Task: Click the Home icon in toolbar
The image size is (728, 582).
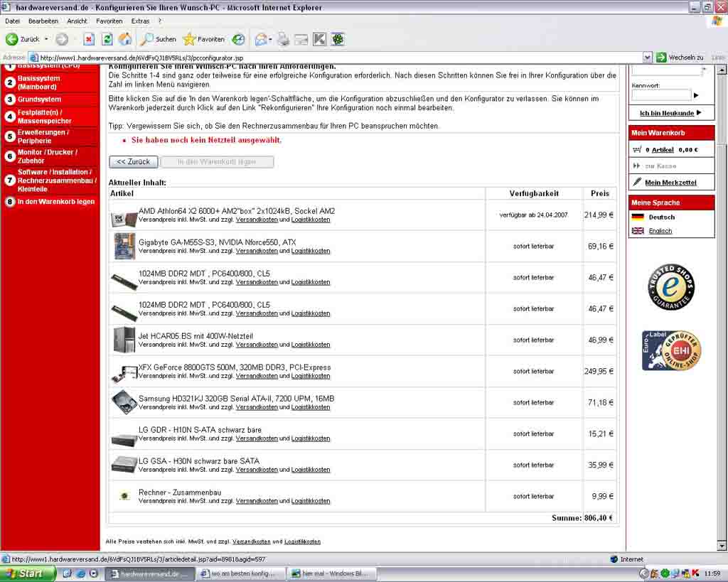Action: click(x=125, y=40)
